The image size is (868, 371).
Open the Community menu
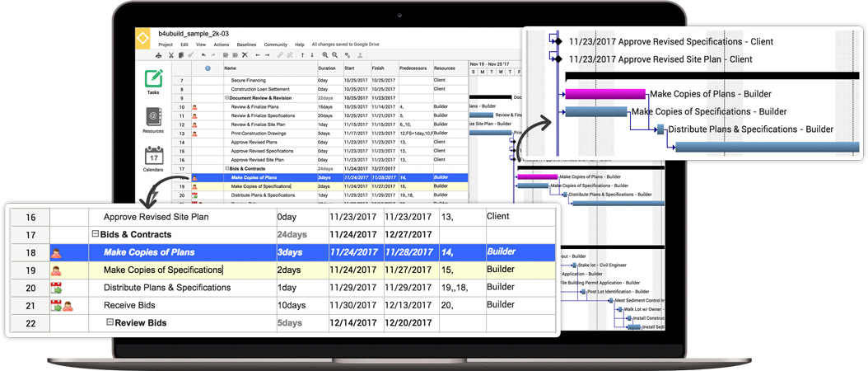(x=275, y=45)
